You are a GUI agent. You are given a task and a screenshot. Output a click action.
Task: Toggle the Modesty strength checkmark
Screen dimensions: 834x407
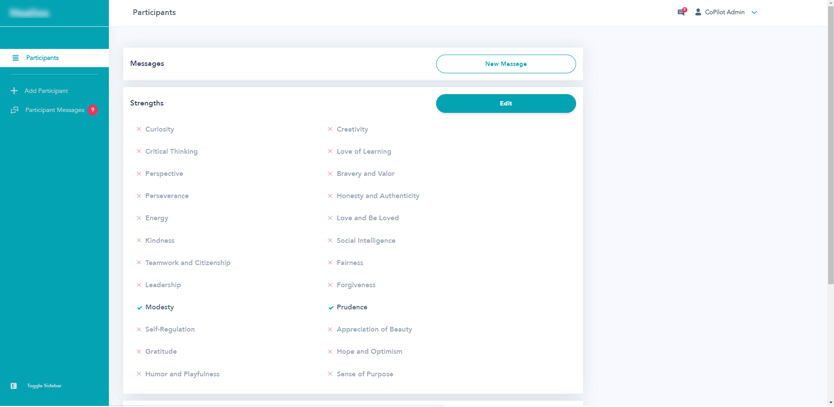139,308
